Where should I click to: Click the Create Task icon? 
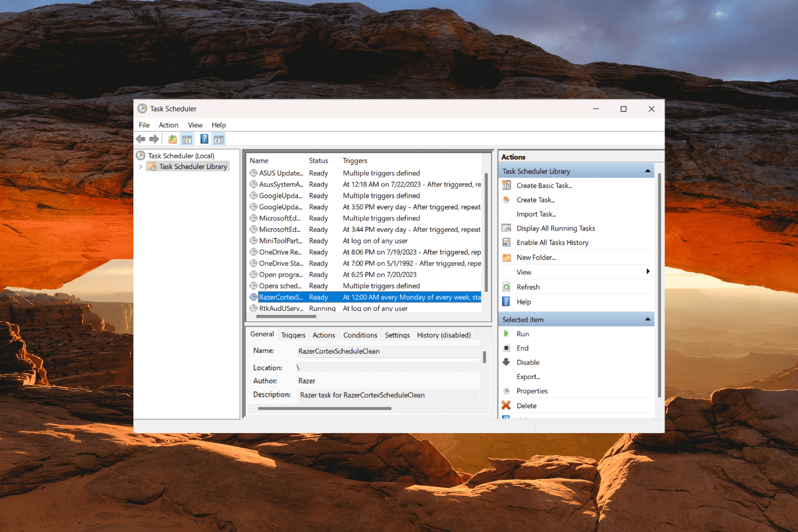click(506, 200)
